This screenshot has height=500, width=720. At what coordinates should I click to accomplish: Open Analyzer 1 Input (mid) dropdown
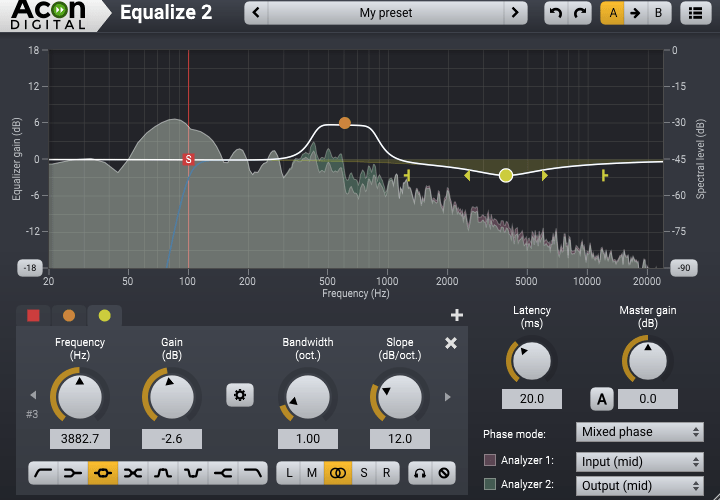tap(640, 462)
